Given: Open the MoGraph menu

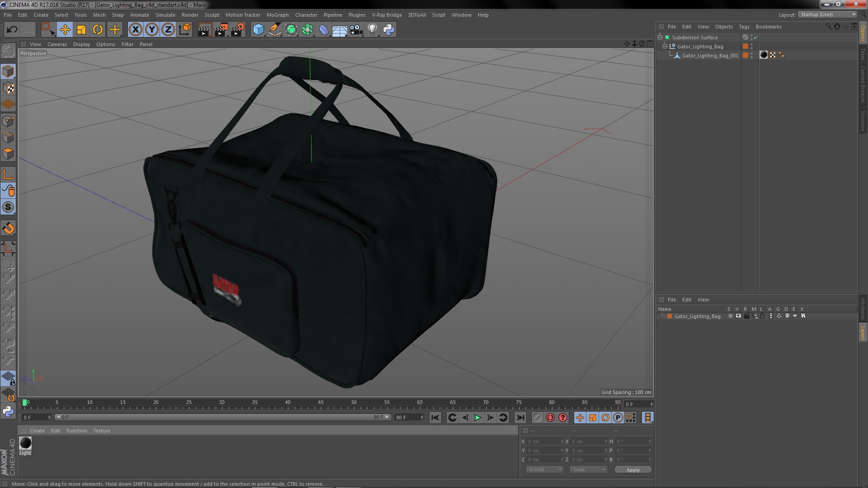Looking at the screenshot, I should pyautogui.click(x=278, y=15).
